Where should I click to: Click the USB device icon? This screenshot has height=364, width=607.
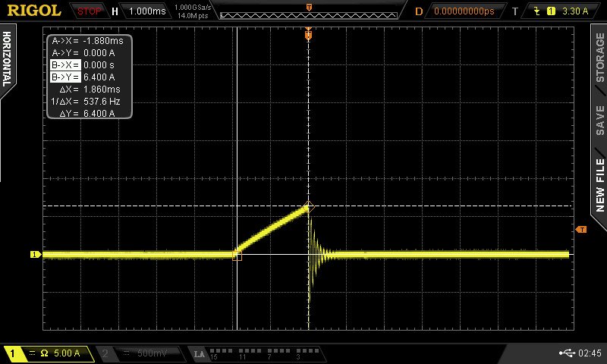point(566,353)
